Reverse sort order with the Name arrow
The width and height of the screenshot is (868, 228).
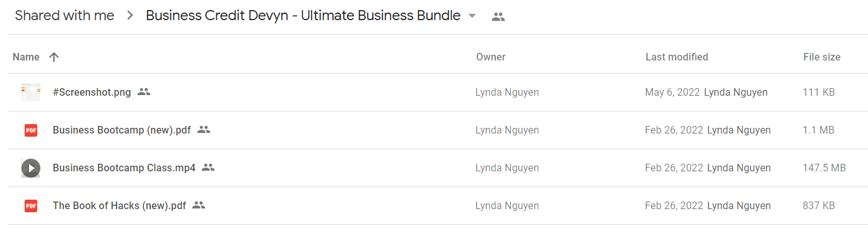pos(54,57)
